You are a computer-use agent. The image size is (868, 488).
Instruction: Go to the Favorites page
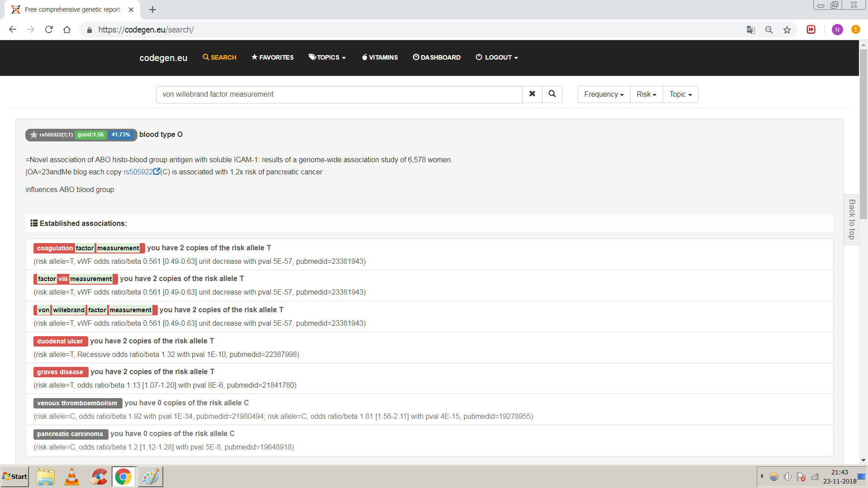(x=273, y=57)
